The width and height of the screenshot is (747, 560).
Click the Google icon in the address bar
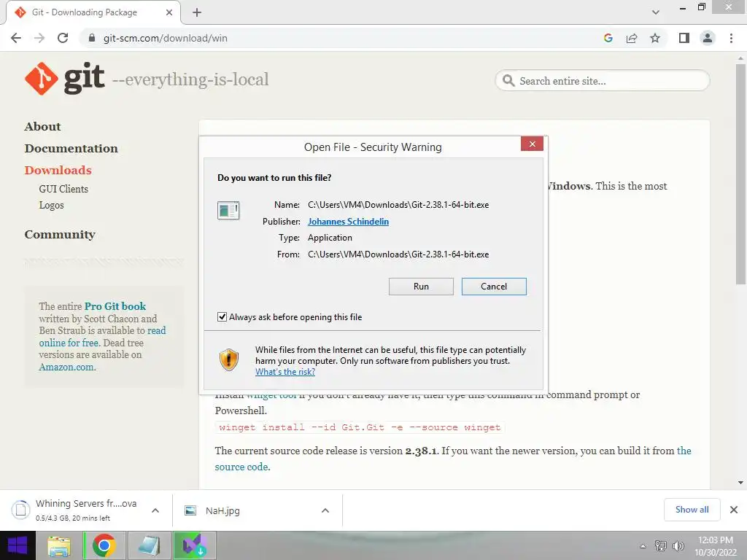click(x=608, y=38)
